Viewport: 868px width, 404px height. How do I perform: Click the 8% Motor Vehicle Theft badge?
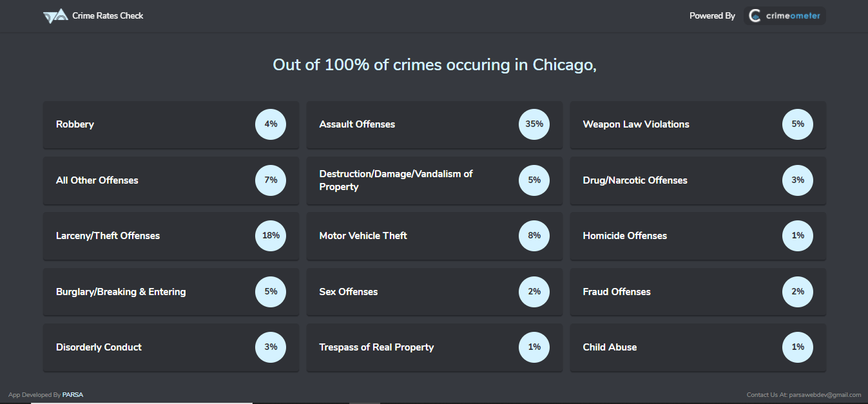[534, 236]
